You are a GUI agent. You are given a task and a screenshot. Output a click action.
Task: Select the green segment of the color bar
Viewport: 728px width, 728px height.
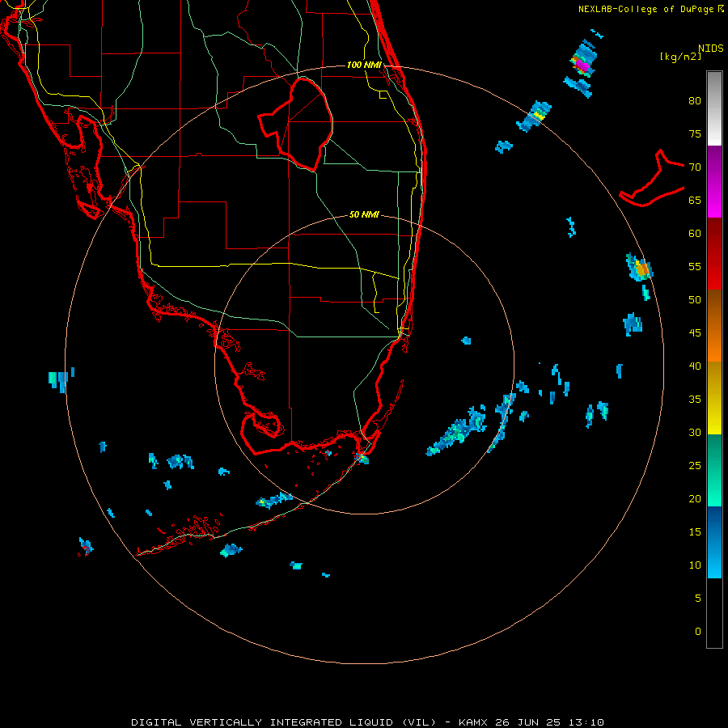coord(714,470)
